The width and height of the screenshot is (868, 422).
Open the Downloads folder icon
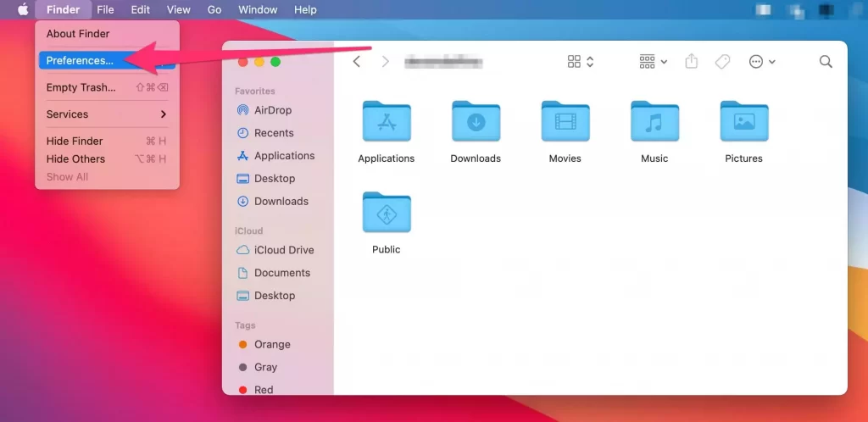(476, 122)
